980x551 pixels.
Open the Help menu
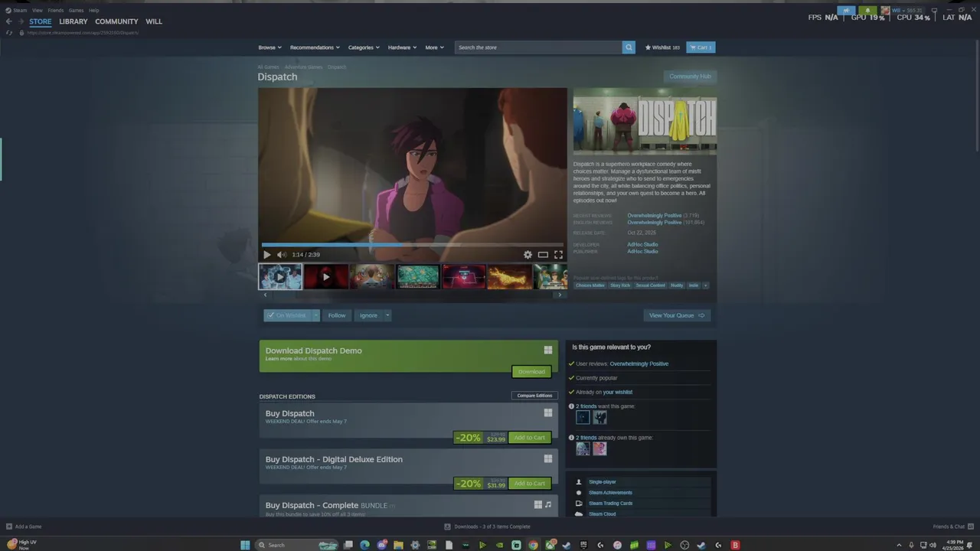(94, 11)
